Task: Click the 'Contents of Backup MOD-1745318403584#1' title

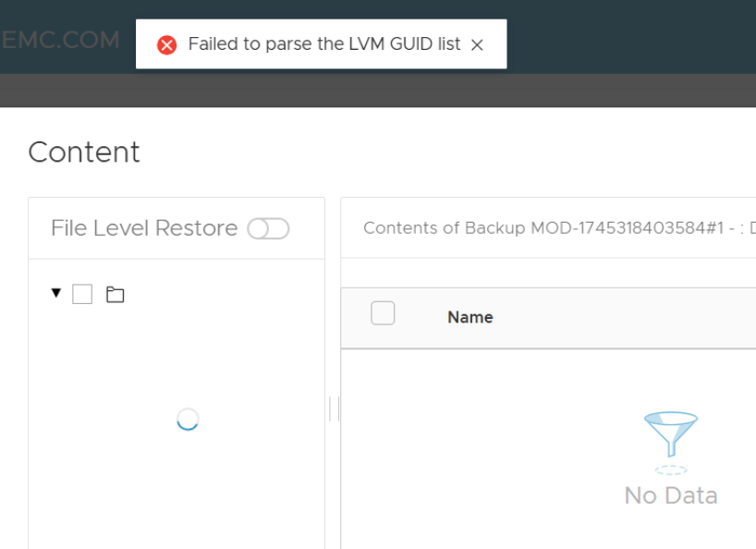Action: click(555, 228)
